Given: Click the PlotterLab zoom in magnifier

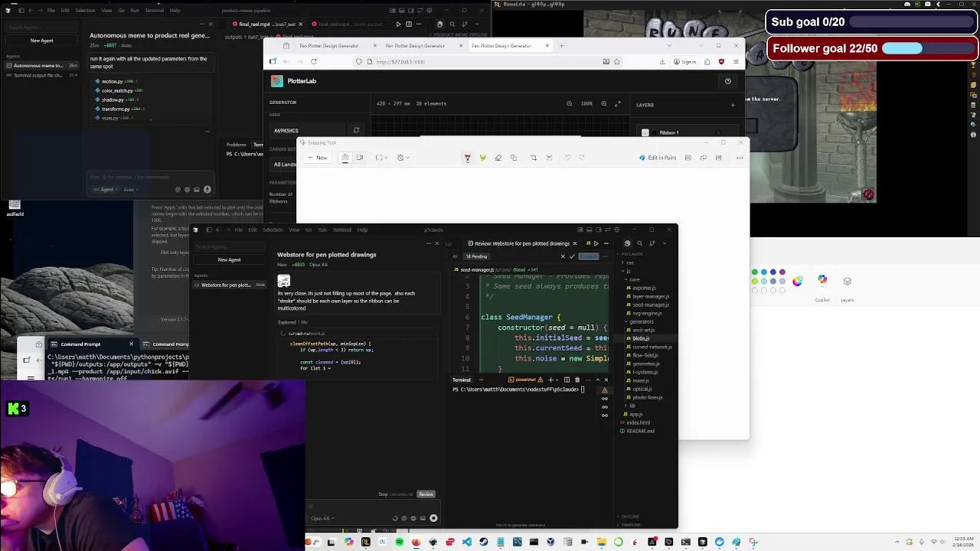Looking at the screenshot, I should click(x=604, y=103).
